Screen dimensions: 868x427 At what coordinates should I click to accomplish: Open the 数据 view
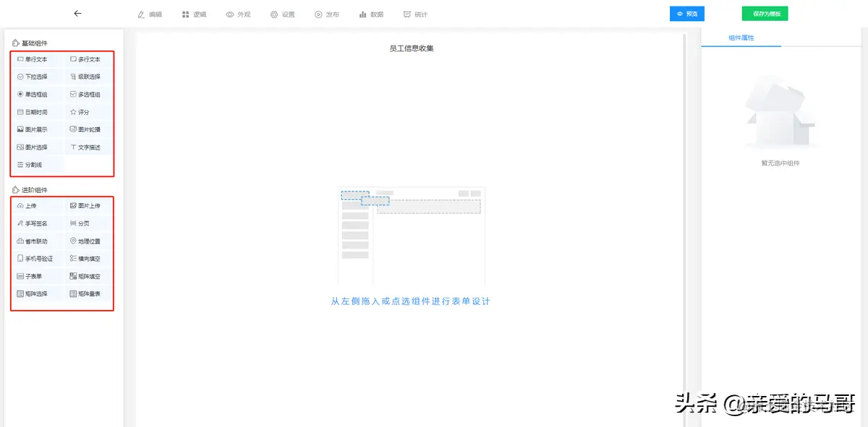click(371, 13)
